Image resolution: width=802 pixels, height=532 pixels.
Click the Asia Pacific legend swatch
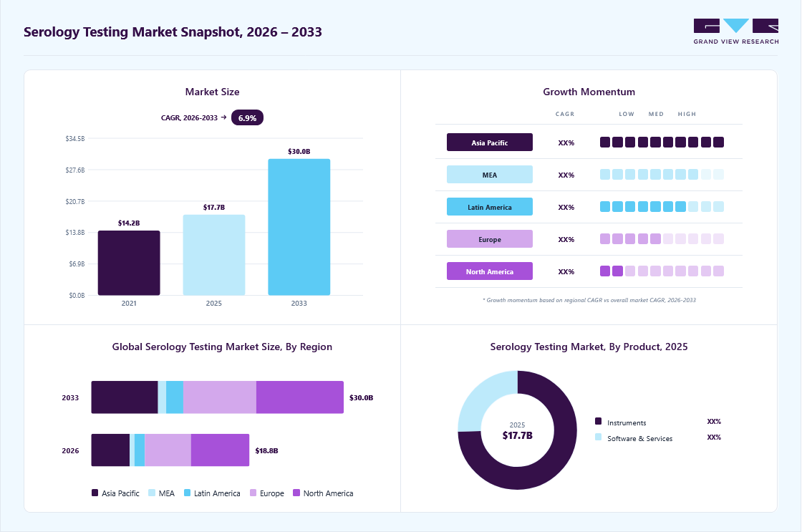[95, 493]
